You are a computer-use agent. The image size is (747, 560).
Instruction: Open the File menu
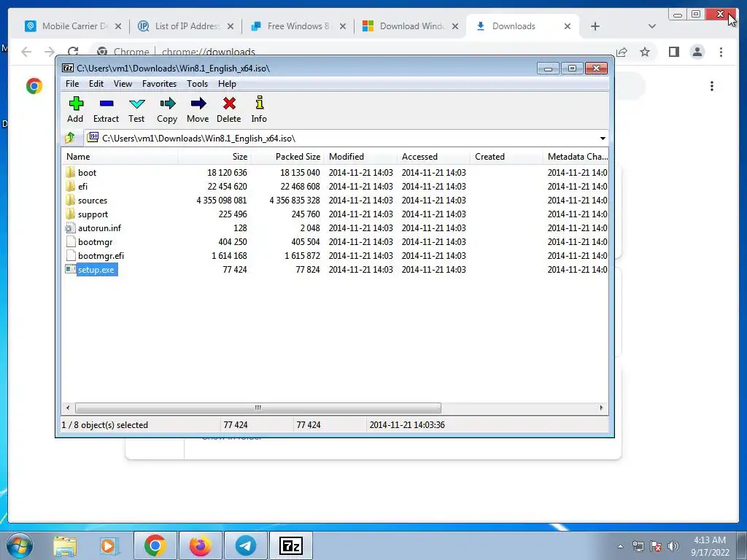click(72, 84)
